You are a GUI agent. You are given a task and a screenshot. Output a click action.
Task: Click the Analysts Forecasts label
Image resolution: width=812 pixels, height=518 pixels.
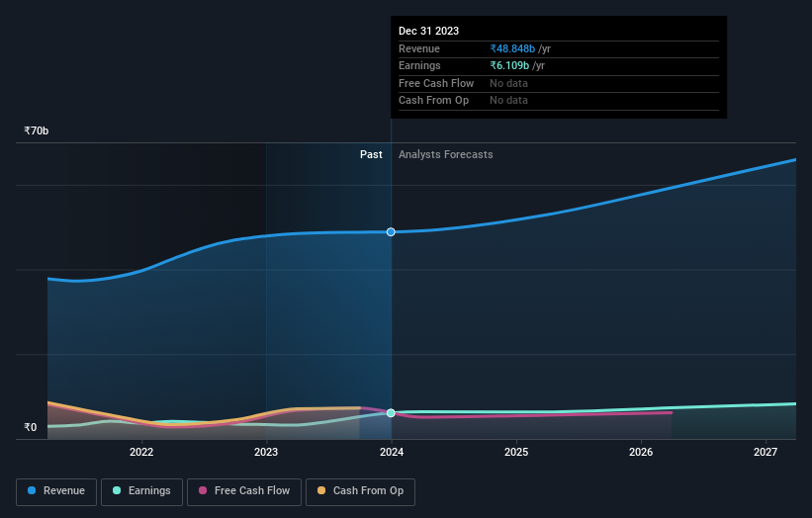pos(446,154)
